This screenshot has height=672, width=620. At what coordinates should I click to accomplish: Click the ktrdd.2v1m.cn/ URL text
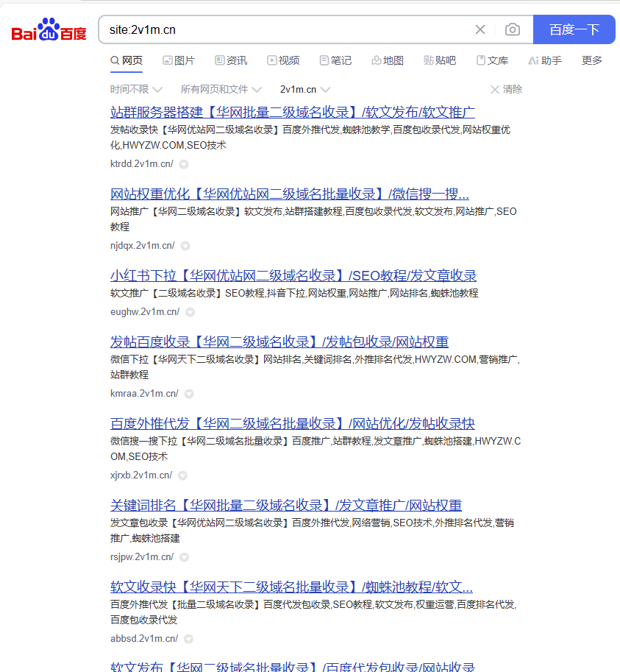(x=142, y=163)
